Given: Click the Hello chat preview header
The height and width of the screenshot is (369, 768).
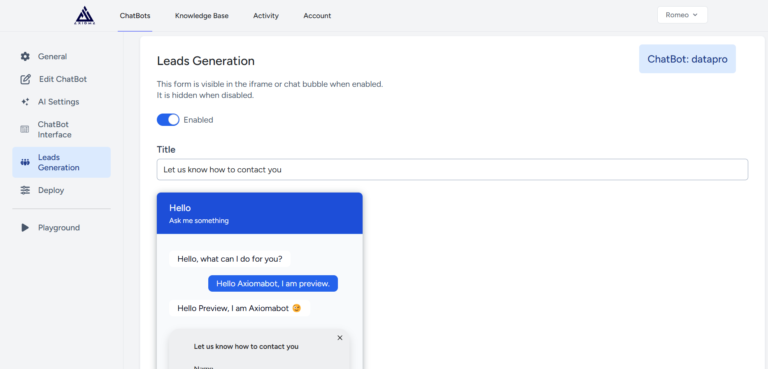Looking at the screenshot, I should pos(260,213).
